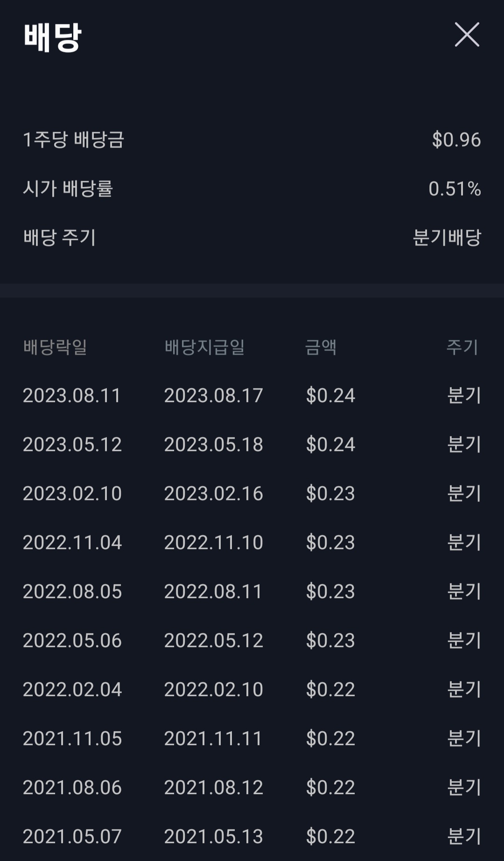The image size is (504, 861).
Task: Tap the 2023.05.18 payment date
Action: point(214,444)
